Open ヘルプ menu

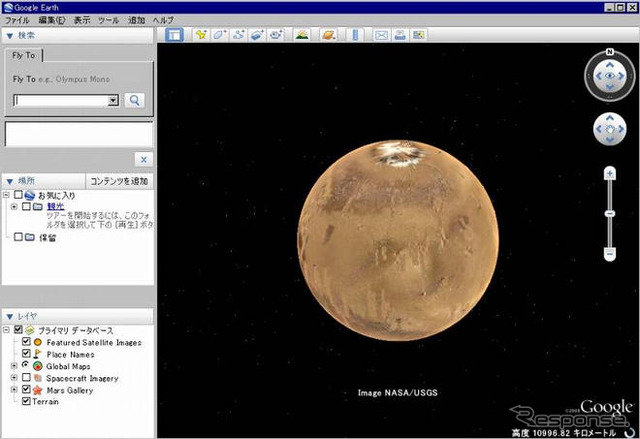[163, 20]
